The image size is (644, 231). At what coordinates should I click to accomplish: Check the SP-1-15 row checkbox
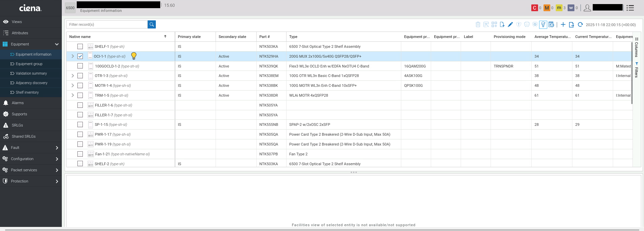click(x=80, y=124)
